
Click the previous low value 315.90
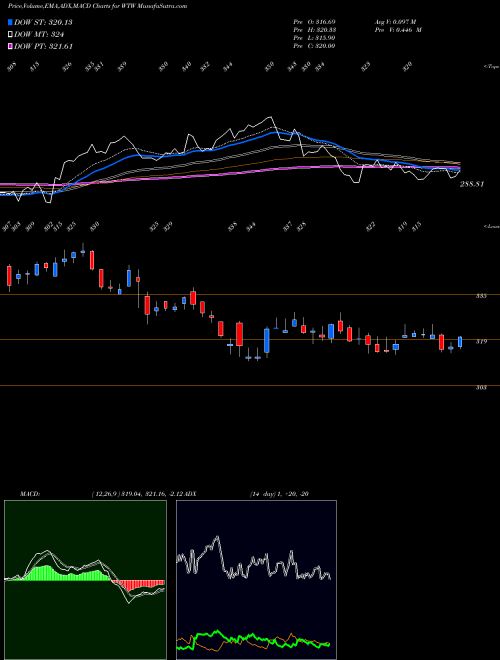coord(325,38)
